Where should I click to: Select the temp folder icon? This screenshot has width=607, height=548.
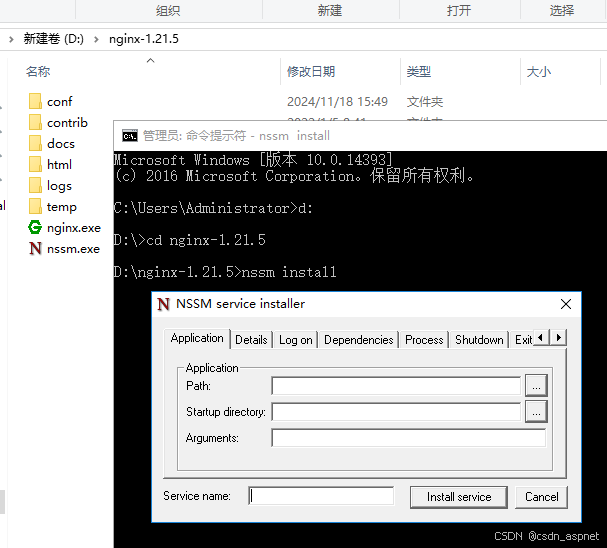click(x=35, y=206)
